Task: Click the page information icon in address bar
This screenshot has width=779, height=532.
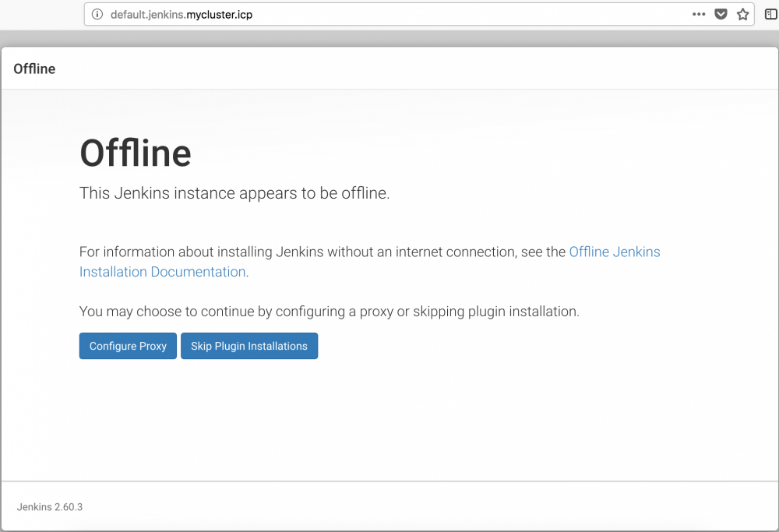Action: [96, 14]
